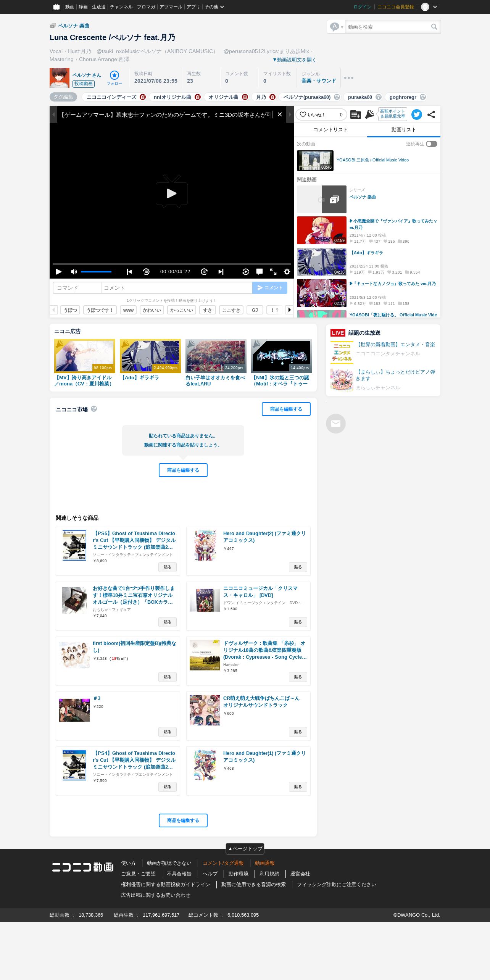
Task: Rewind 10 seconds icon
Action: 146,272
